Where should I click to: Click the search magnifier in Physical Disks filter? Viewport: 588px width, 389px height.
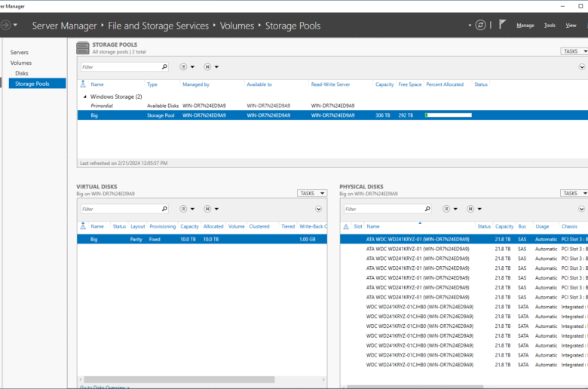[x=427, y=209]
